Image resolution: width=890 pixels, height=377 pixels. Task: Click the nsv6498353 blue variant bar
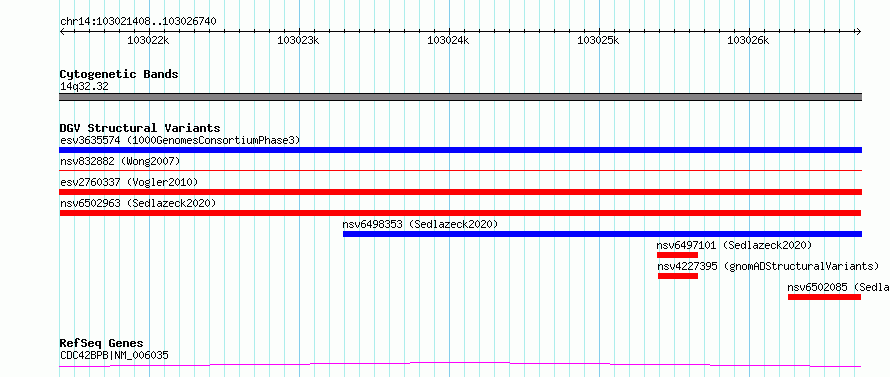(602, 234)
